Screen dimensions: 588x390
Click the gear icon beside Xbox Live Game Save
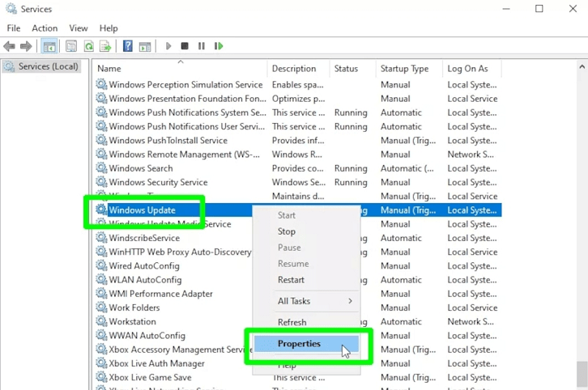(101, 377)
